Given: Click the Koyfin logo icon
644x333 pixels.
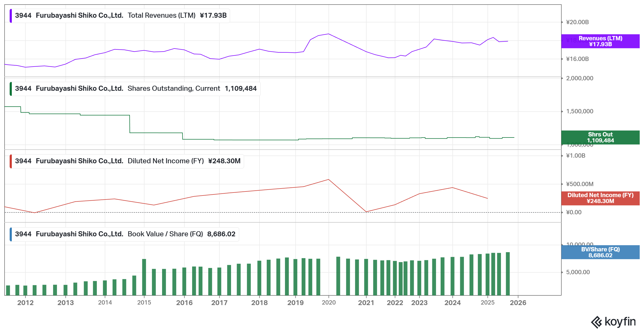Looking at the screenshot, I should 596,322.
